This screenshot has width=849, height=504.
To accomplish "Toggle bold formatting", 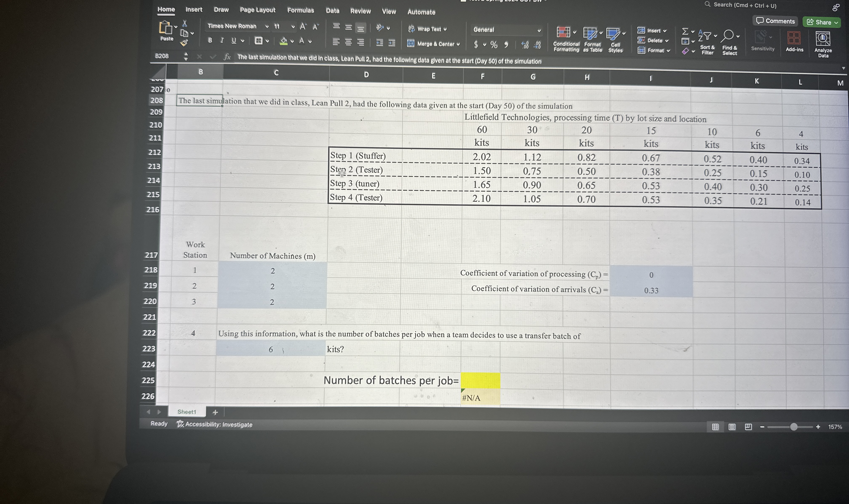I will [x=210, y=40].
